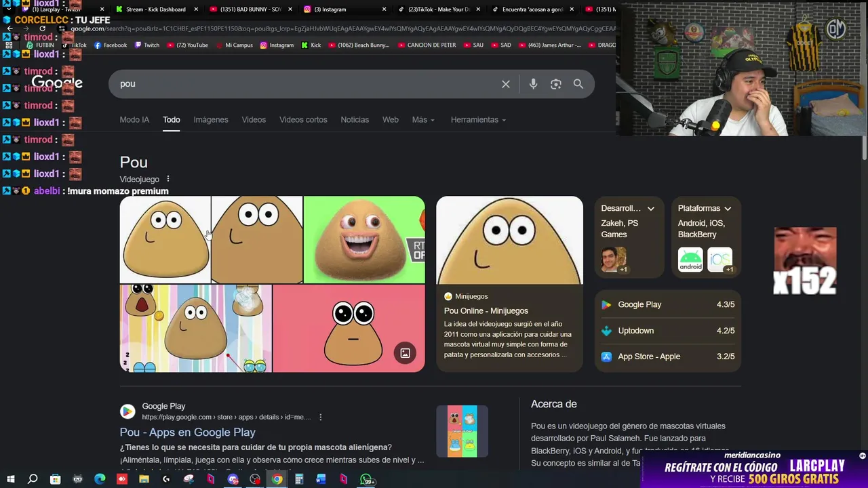Open the (72) YouTube bookmark
This screenshot has width=868, height=488.
coord(187,45)
